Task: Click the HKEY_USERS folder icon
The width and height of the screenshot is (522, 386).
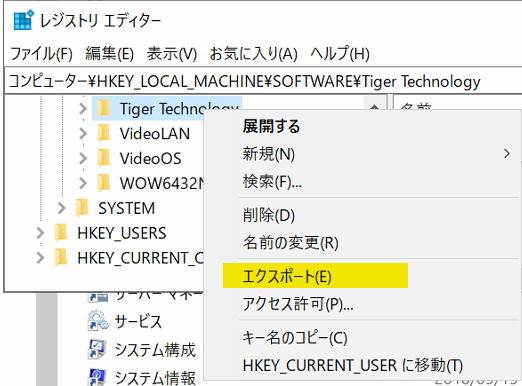Action: tap(61, 233)
